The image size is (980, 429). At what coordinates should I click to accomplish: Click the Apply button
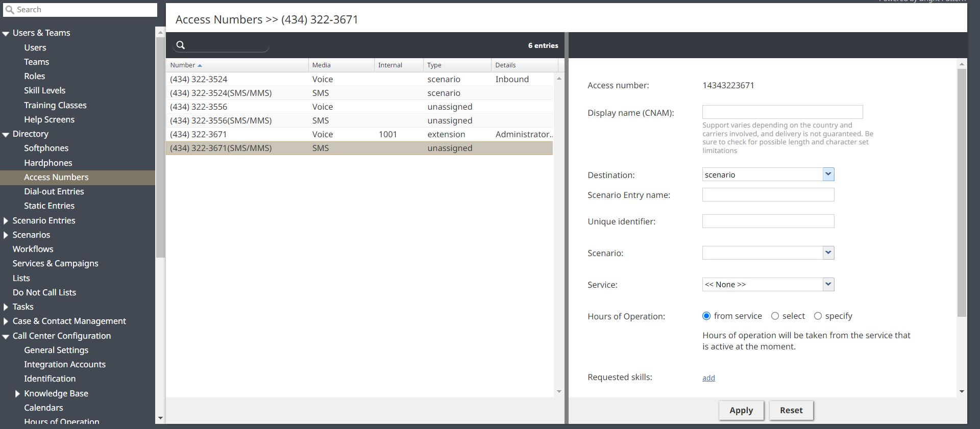click(x=741, y=410)
